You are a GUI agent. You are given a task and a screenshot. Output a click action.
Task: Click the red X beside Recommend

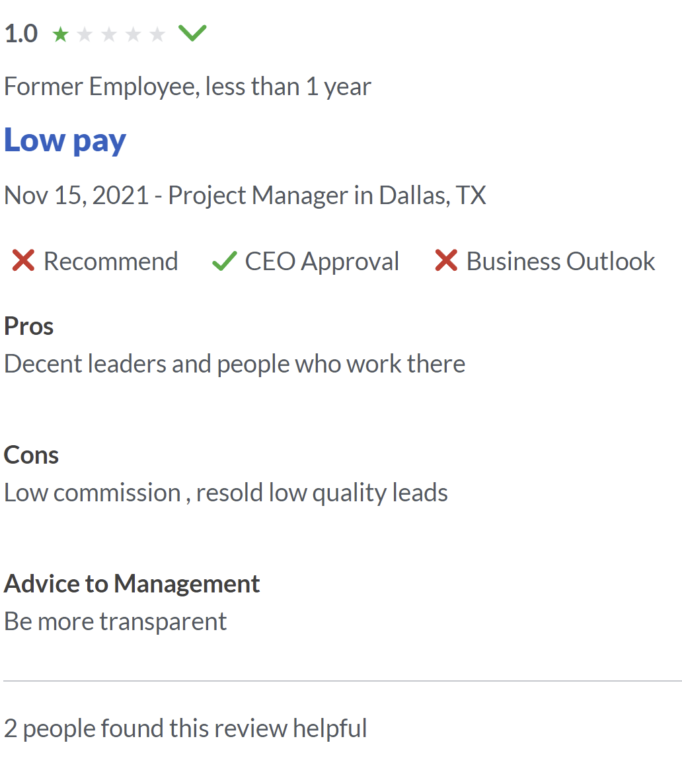pyautogui.click(x=23, y=261)
